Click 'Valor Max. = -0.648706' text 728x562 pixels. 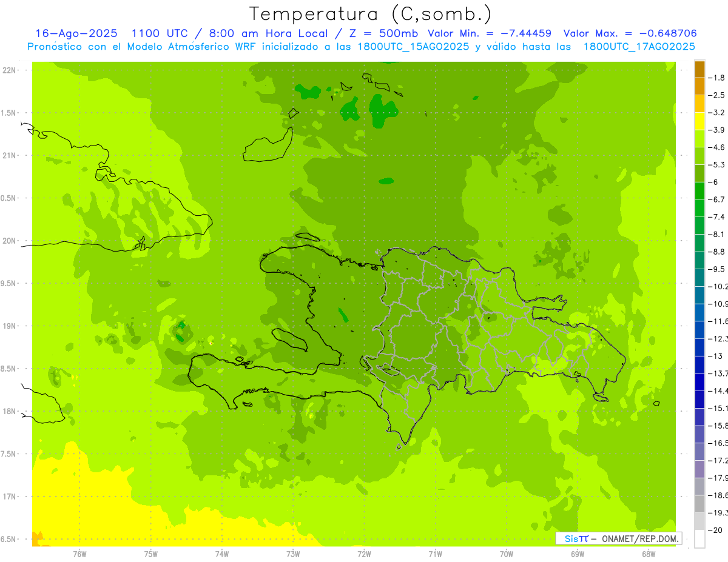coord(630,34)
